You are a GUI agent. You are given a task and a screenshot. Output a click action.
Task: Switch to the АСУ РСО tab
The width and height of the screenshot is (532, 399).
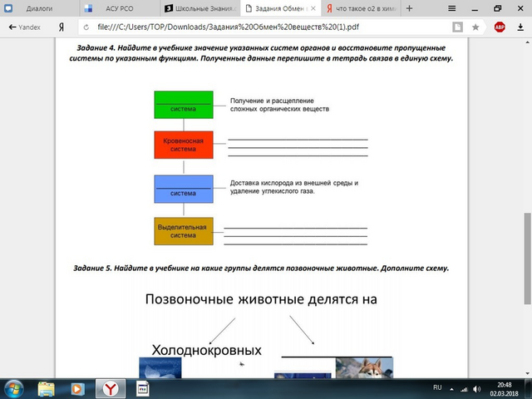120,8
